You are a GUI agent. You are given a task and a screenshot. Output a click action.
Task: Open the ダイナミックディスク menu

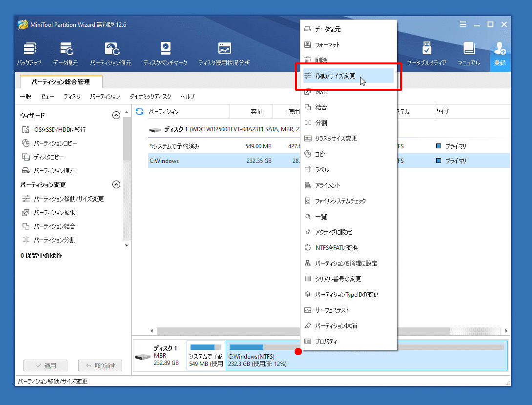150,97
